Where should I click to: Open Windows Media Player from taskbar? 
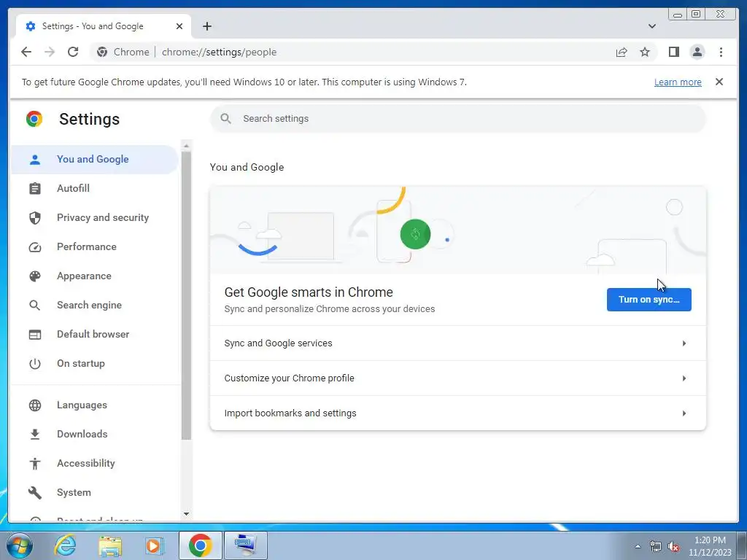(x=154, y=545)
